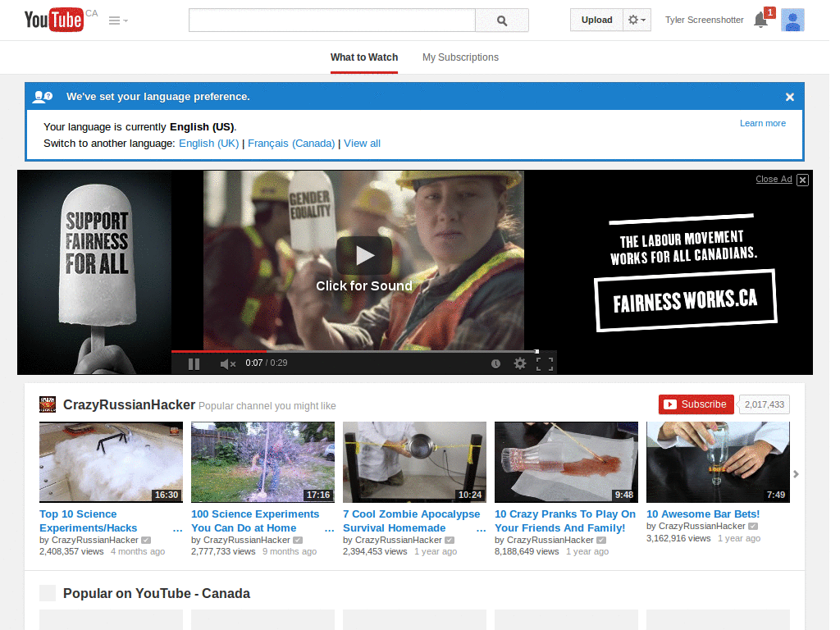
Task: Click the YouTube logo
Action: (55, 20)
